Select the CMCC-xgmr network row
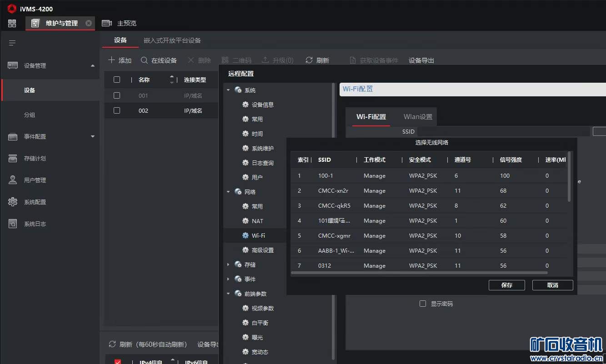Viewport: 606px width, 364px height. [429, 235]
